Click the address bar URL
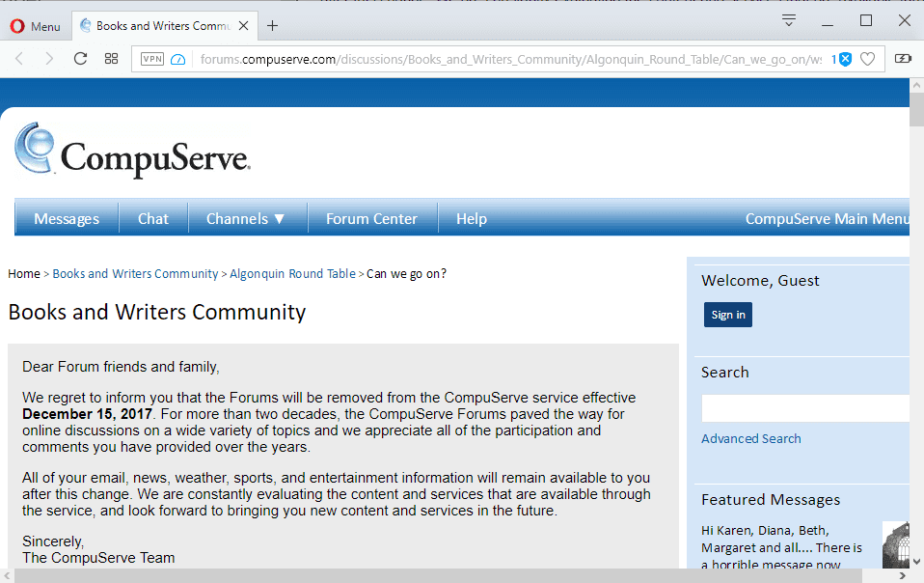Screen dimensions: 924x583 (x=511, y=59)
